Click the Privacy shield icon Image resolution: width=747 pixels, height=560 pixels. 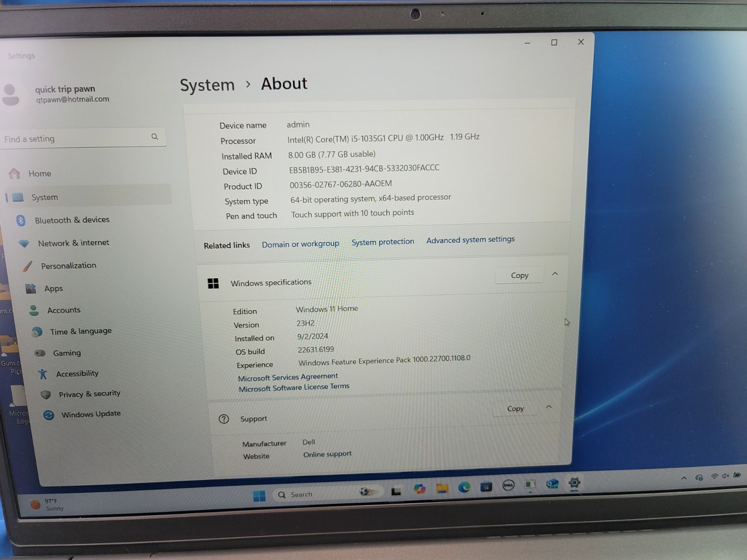[x=45, y=395]
